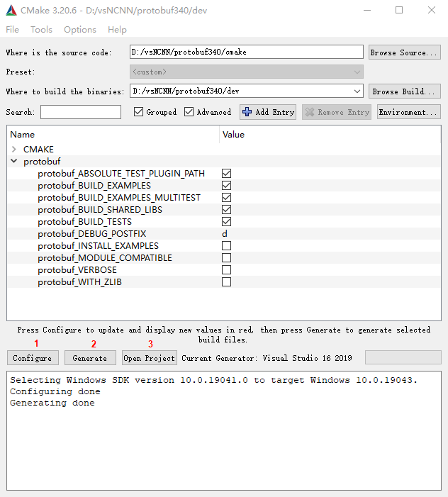Check protobuf_INSTALL_EXAMPLES checkbox

[x=227, y=245]
